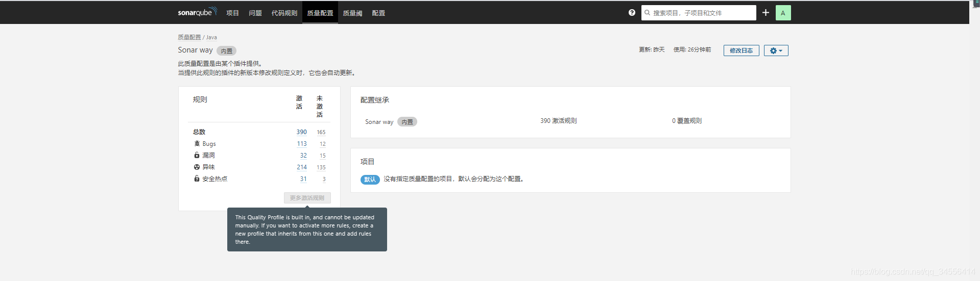Open the 214 active 异味 link
This screenshot has height=281, width=980.
(302, 167)
